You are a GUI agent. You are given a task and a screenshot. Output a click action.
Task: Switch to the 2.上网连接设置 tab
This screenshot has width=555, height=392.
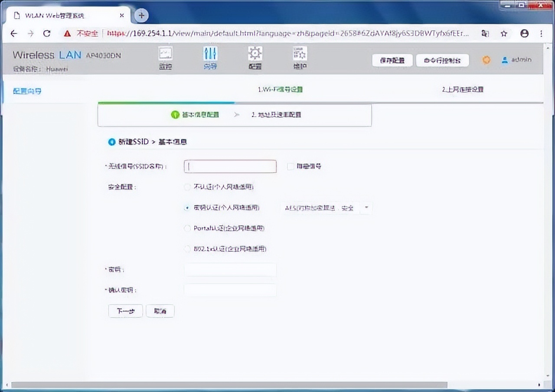pos(463,89)
